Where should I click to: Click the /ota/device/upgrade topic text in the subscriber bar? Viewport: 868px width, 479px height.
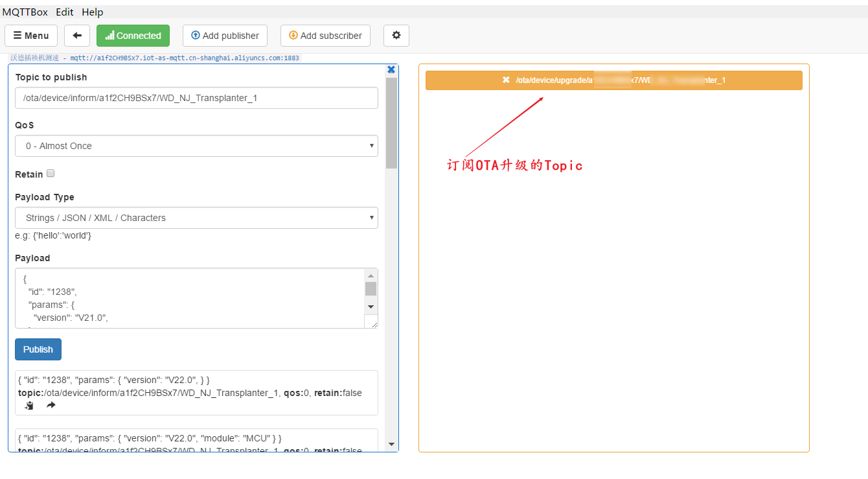pyautogui.click(x=621, y=80)
